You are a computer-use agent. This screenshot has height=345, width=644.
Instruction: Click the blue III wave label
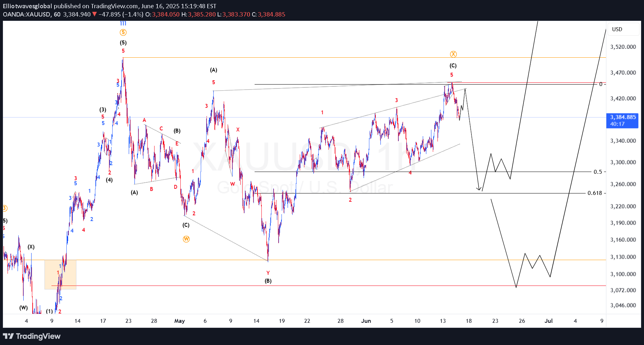pos(123,24)
